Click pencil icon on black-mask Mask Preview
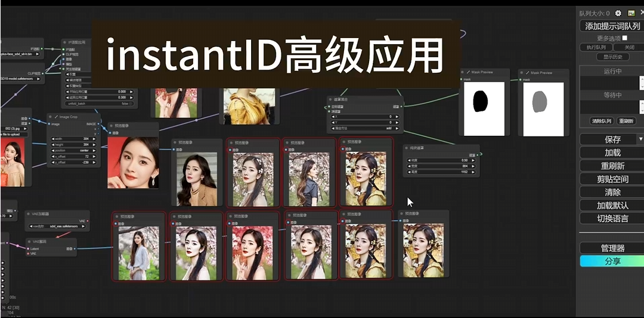 tap(468, 72)
